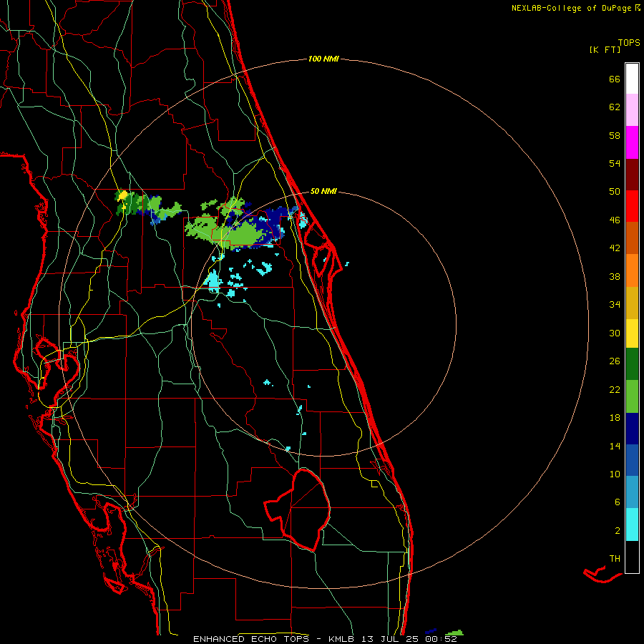Select the white legend swatch above 66

pyautogui.click(x=632, y=79)
